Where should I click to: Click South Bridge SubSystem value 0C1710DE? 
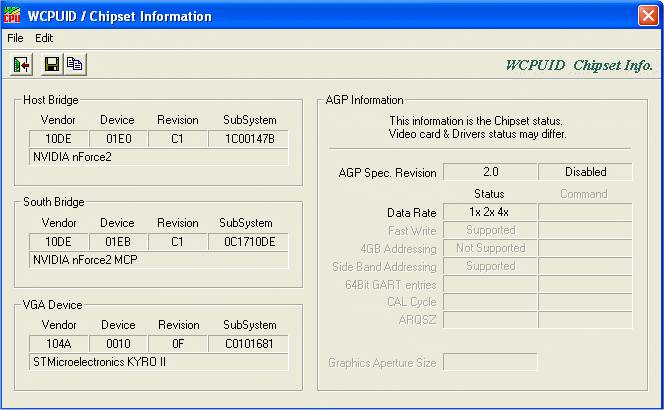[249, 242]
